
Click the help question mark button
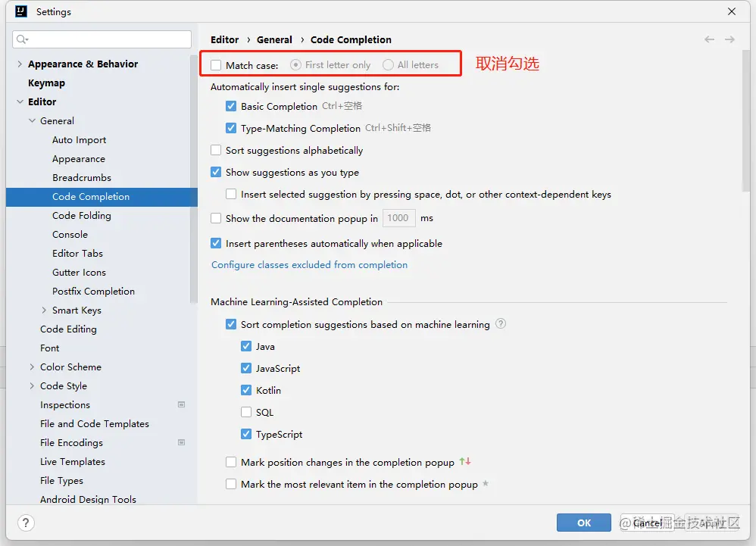coord(26,523)
